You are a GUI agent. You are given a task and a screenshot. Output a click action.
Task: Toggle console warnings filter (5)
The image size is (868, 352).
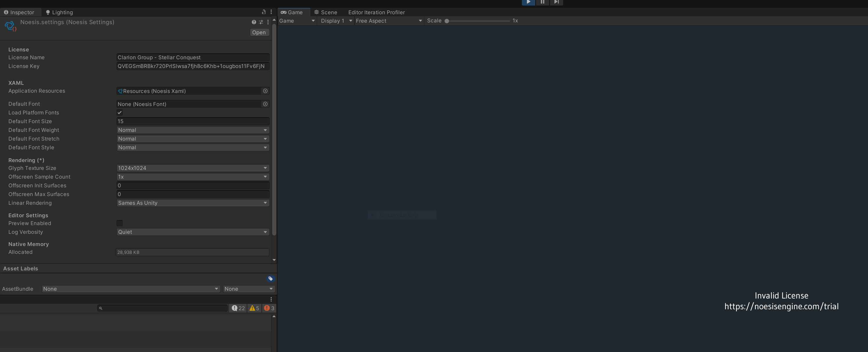coord(254,308)
